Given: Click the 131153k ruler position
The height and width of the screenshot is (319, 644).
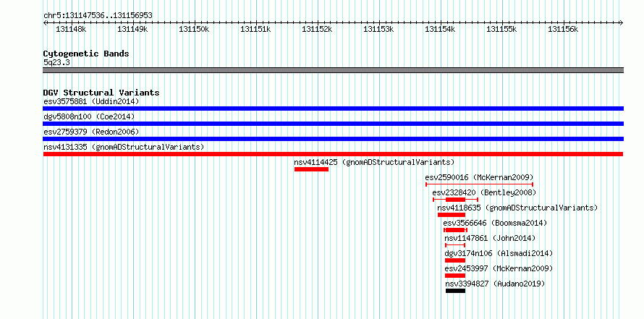Looking at the screenshot, I should tap(378, 29).
